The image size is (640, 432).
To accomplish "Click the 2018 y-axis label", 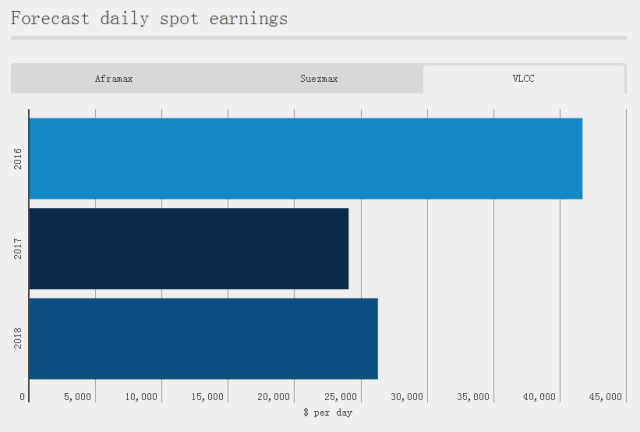I will coord(19,338).
